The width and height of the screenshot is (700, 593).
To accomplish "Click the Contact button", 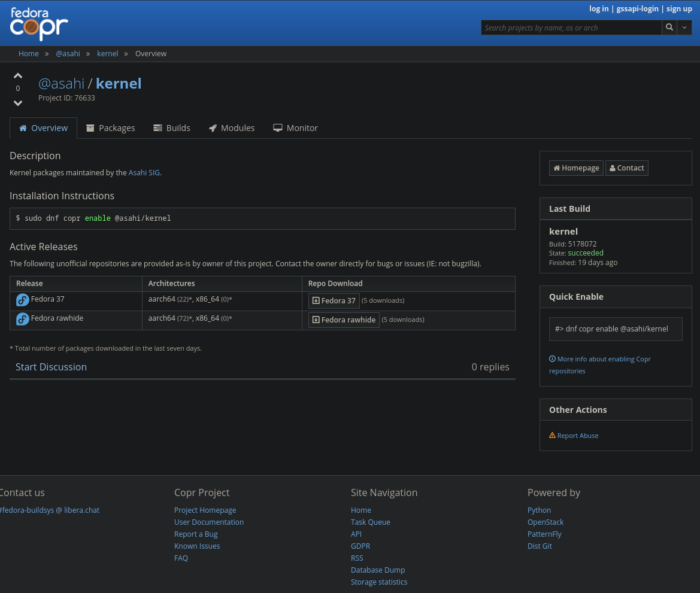I will [x=627, y=168].
